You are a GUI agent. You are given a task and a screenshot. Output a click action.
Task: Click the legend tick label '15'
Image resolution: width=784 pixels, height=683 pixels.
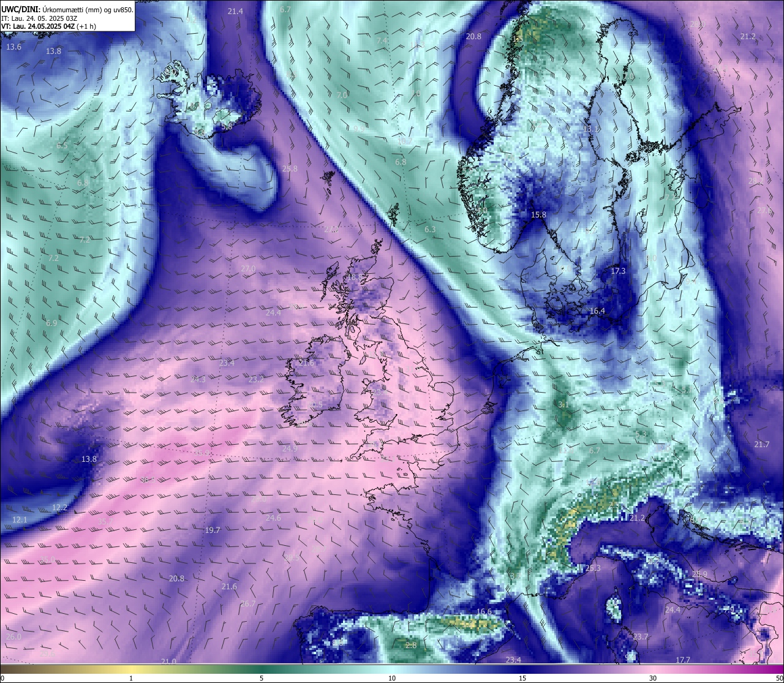[522, 678]
